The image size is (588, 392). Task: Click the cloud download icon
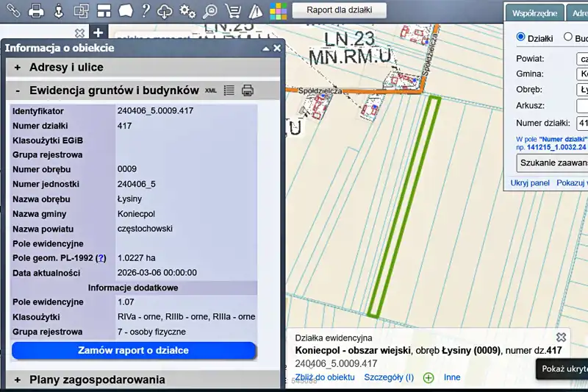[x=165, y=11]
